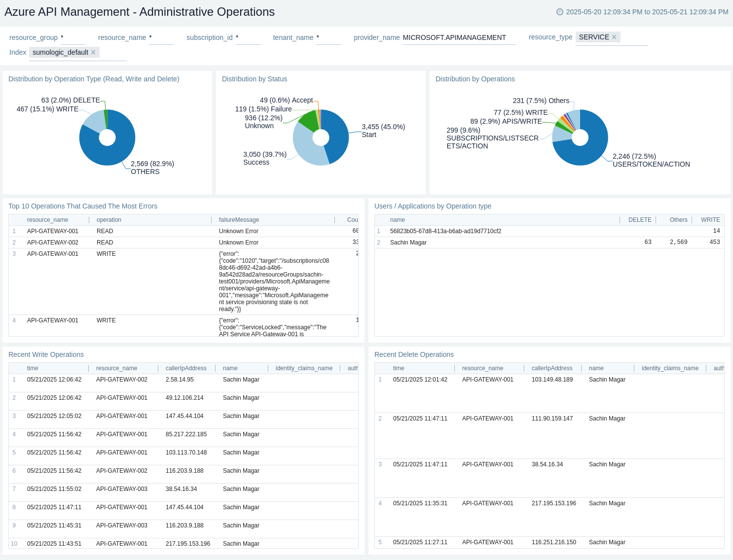Click the Start slice in Status pie

pyautogui.click(x=338, y=136)
